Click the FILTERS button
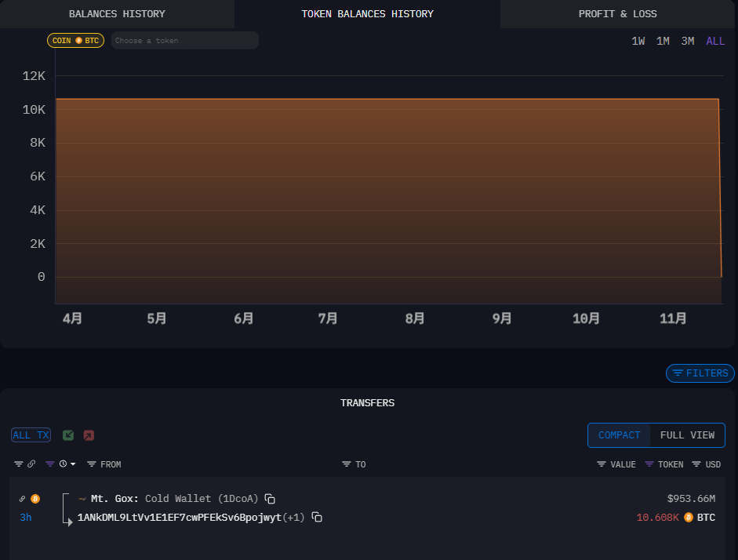Viewport: 738px width, 560px height. pos(700,373)
